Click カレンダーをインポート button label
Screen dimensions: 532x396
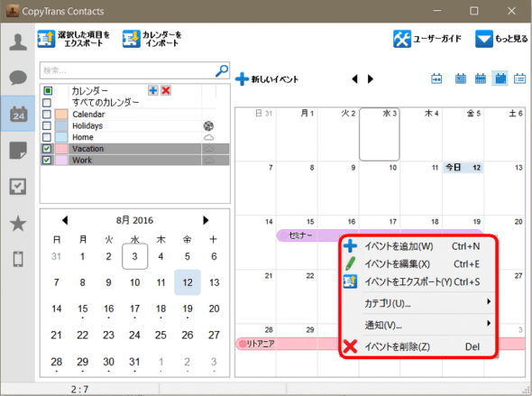pyautogui.click(x=161, y=39)
